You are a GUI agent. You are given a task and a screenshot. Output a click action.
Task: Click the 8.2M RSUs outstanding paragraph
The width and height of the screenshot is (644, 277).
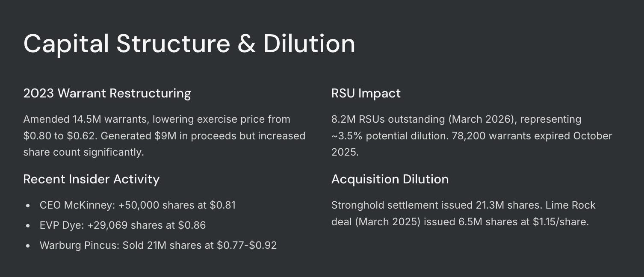click(x=472, y=136)
